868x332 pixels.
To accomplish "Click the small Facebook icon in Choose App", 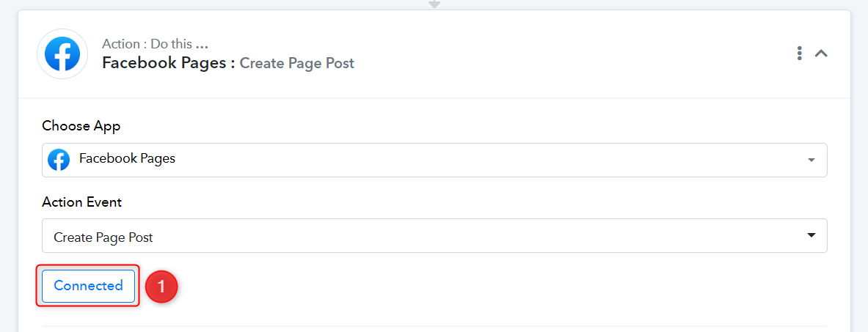I will (x=59, y=159).
